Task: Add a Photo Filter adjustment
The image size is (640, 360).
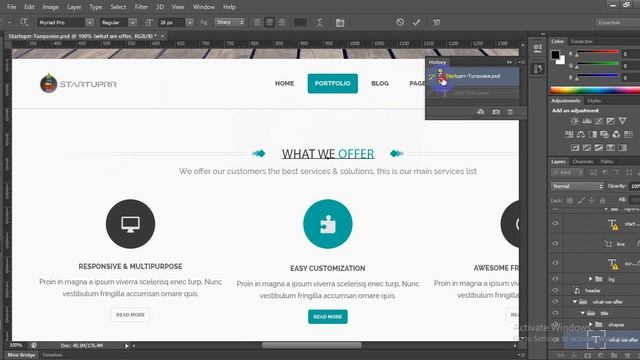Action: click(604, 134)
